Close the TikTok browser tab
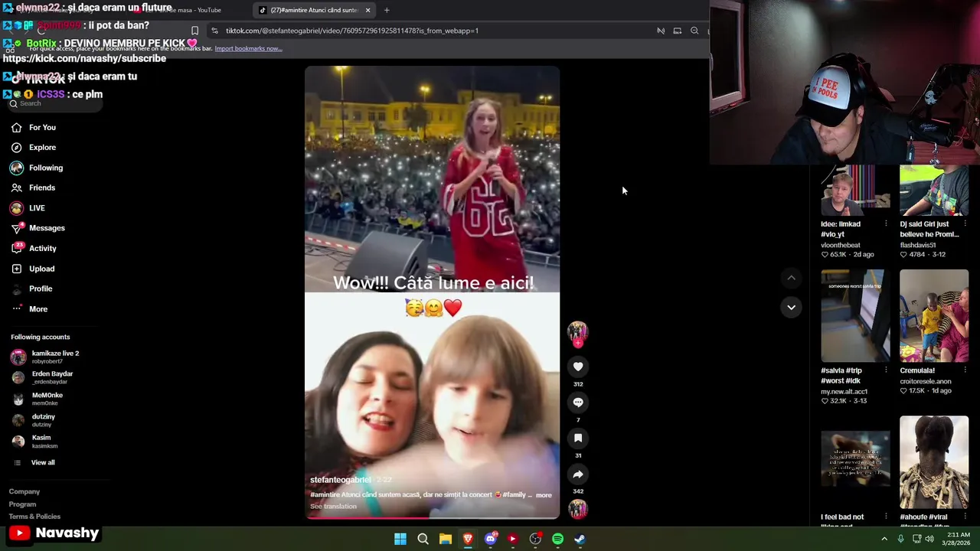 coord(367,11)
